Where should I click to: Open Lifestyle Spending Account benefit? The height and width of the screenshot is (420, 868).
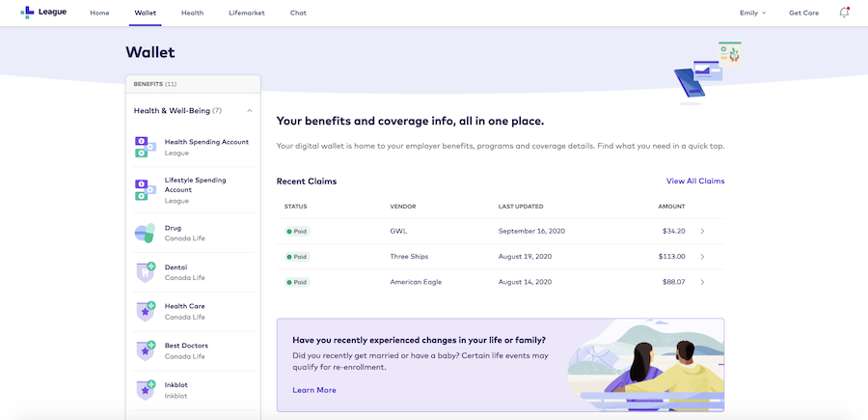(193, 190)
